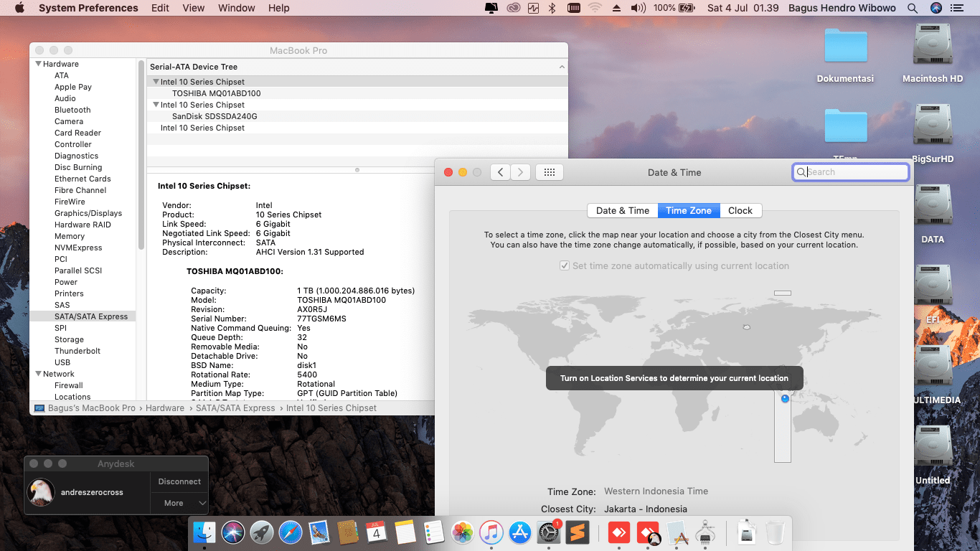The width and height of the screenshot is (980, 551).
Task: Open Contacts book icon in Dock
Action: [x=348, y=532]
